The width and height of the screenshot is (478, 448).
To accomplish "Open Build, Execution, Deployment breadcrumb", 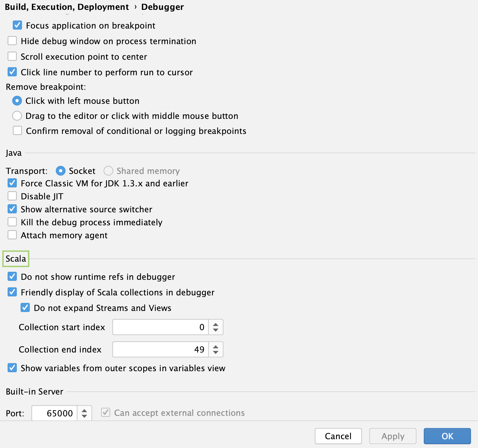I will (67, 7).
